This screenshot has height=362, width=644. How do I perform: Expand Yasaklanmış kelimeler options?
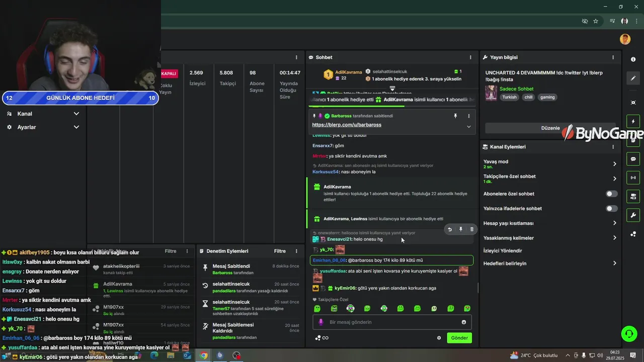[614, 238]
